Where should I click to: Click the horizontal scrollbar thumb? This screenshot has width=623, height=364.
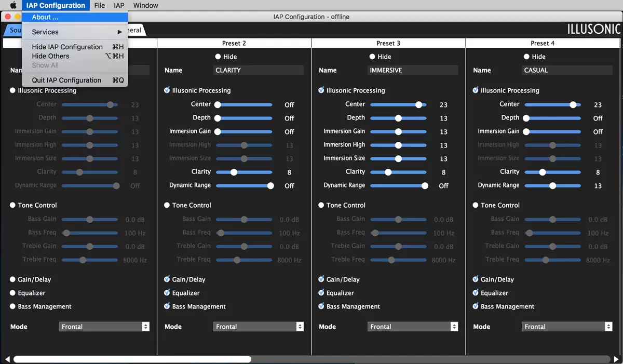(132, 359)
